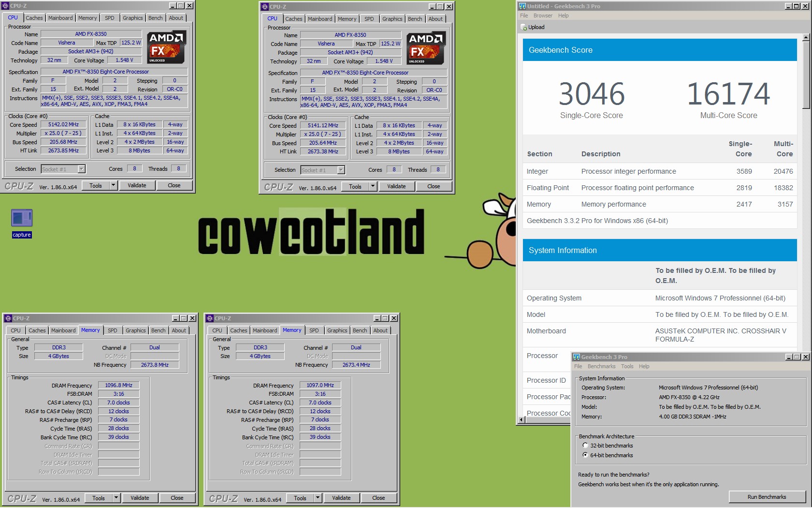Open Socket #1 selection dropdown in top-middle CPU-Z
The height and width of the screenshot is (508, 812).
coord(341,170)
